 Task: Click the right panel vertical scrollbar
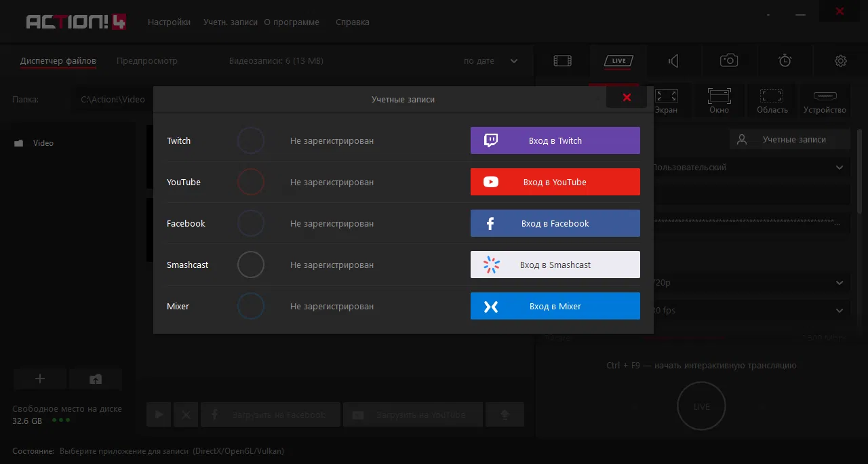point(860,173)
